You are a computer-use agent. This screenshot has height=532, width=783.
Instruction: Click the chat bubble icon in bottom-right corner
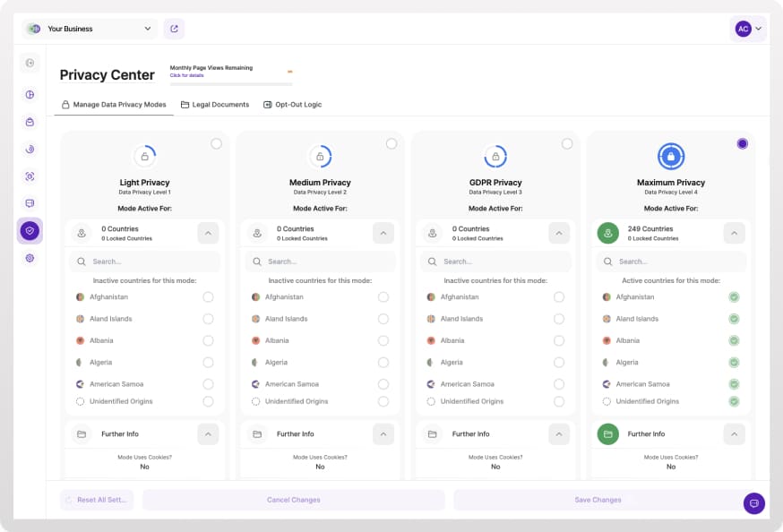coord(753,502)
